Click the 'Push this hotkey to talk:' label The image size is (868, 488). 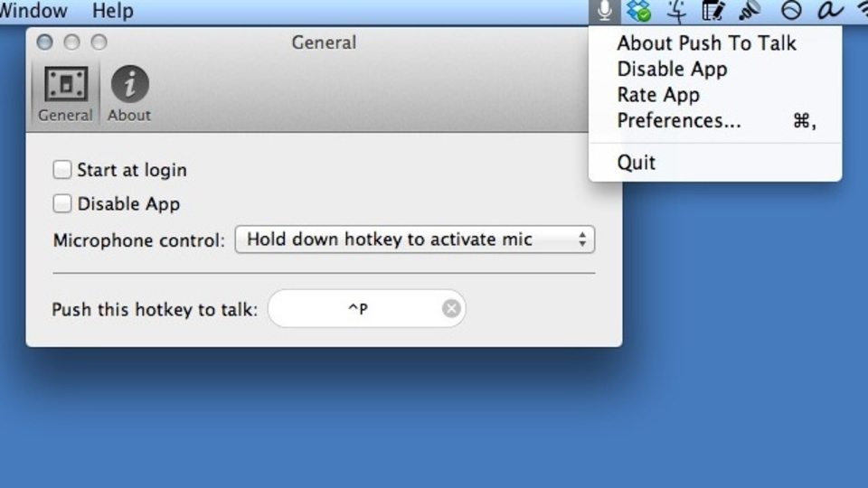click(x=155, y=309)
